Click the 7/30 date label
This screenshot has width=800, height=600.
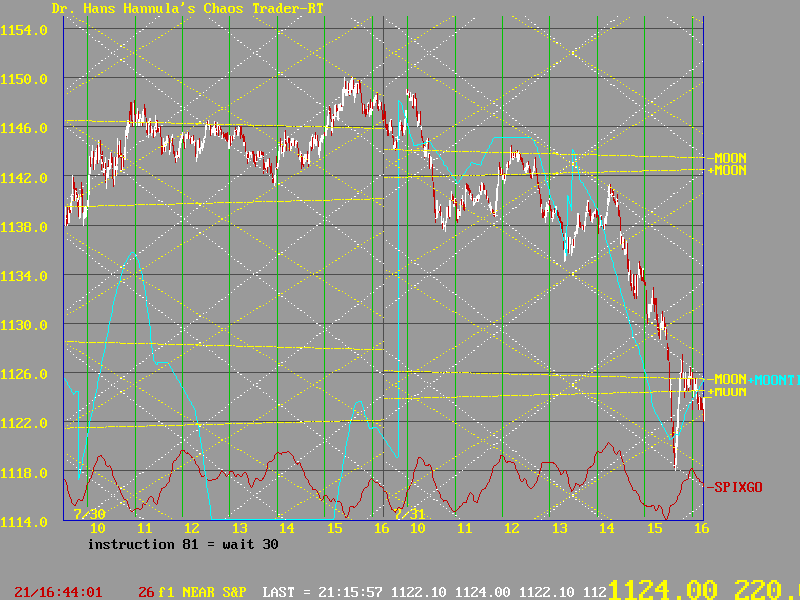tap(90, 514)
